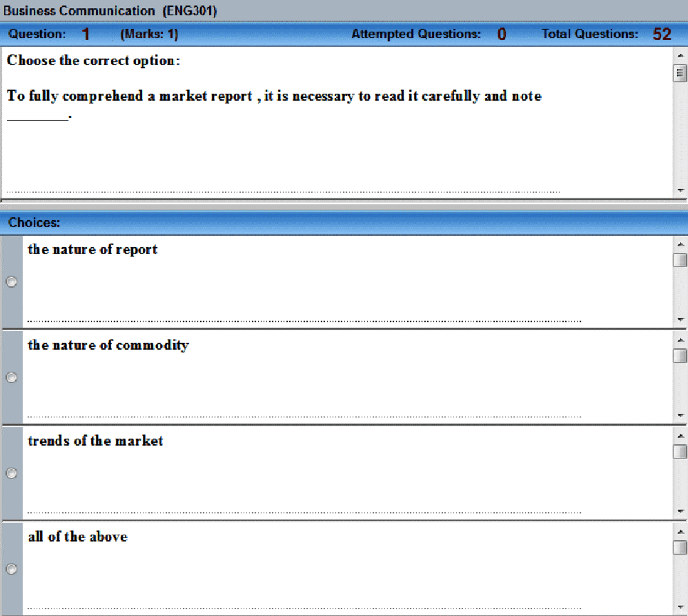Screen dimensions: 688x616
Task: Click scrollbar thumb of 'trends of the market' choice
Action: 681,452
